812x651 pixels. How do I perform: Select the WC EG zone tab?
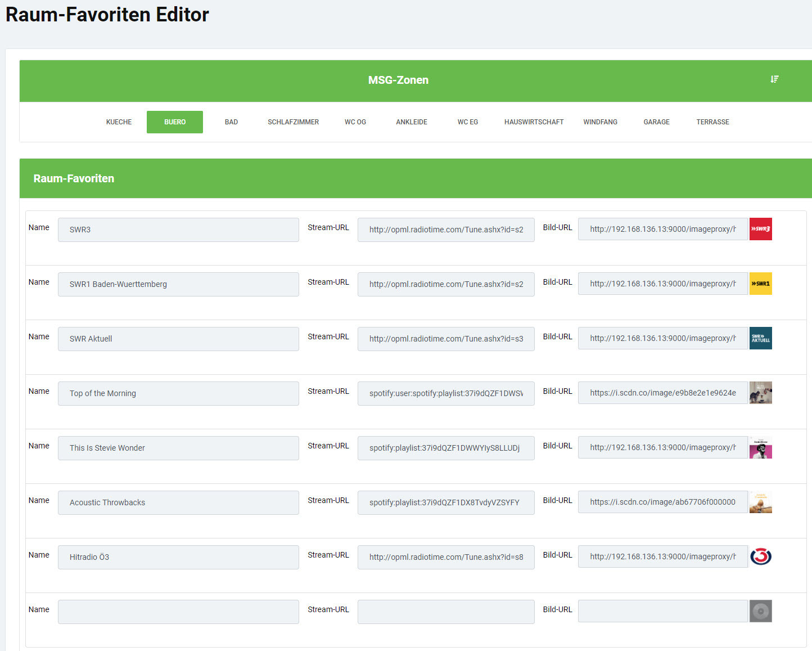point(468,122)
